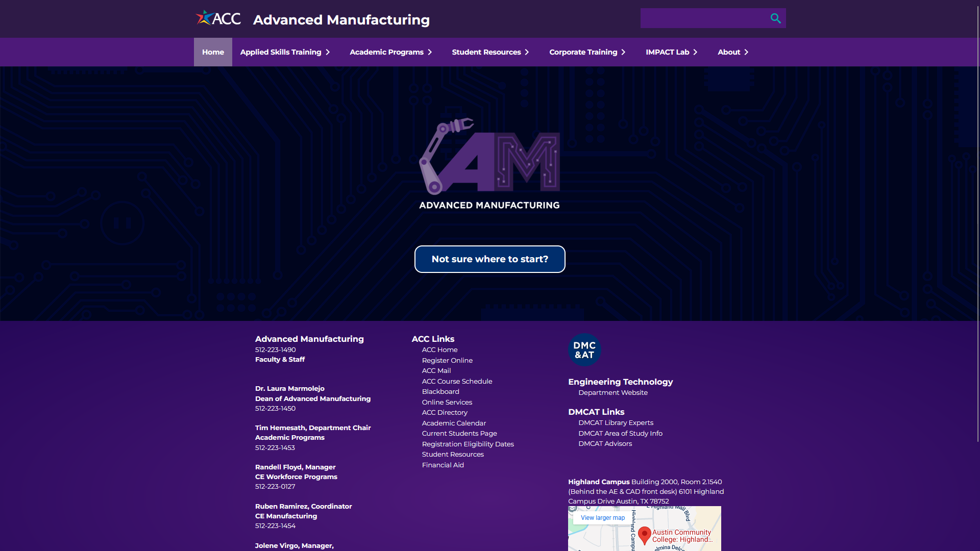Open the DMCAT Advisors link

pyautogui.click(x=605, y=444)
